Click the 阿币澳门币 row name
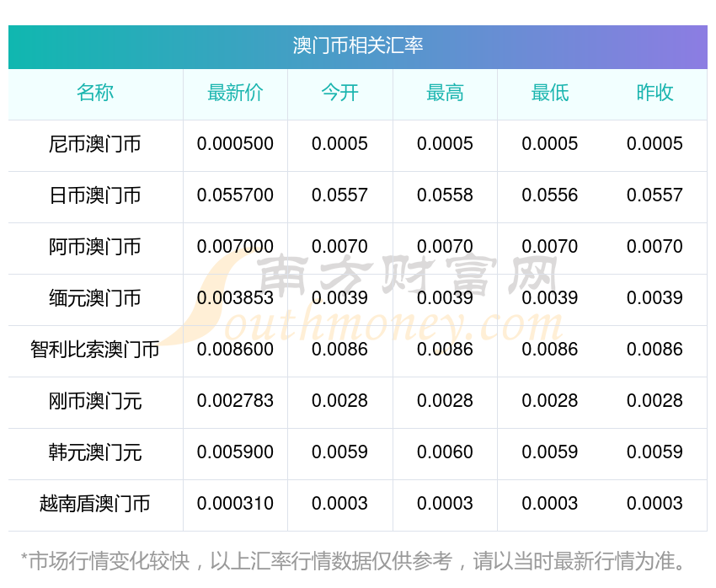The image size is (716, 588). point(95,247)
